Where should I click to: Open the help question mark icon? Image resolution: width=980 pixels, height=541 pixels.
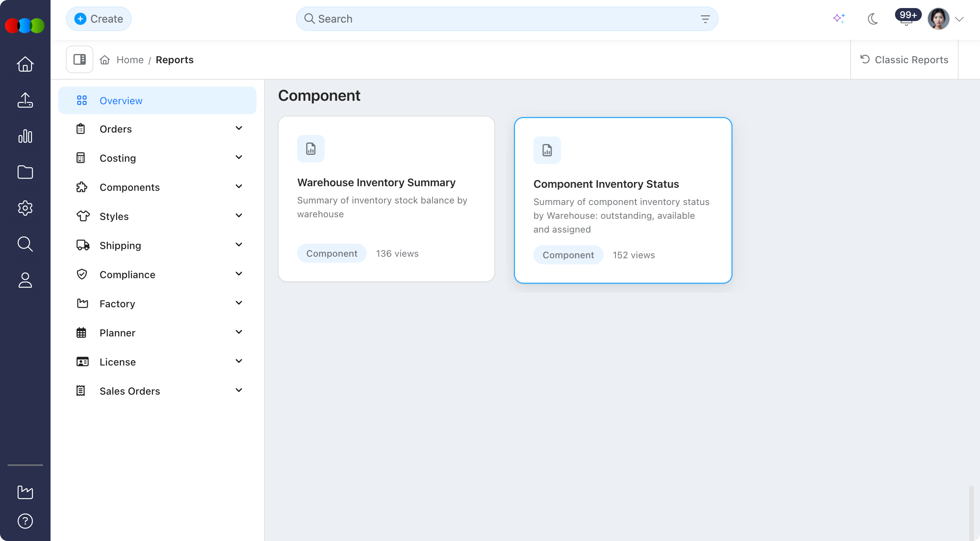click(25, 521)
